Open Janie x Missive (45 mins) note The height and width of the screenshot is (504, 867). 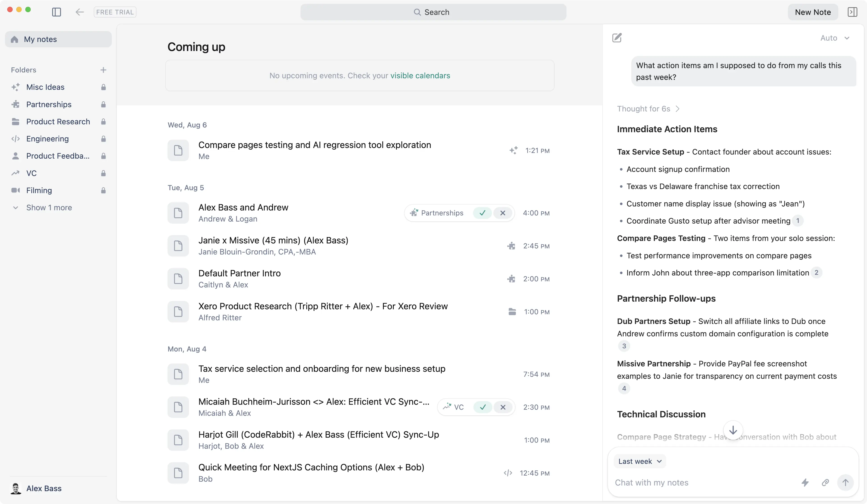point(358,246)
